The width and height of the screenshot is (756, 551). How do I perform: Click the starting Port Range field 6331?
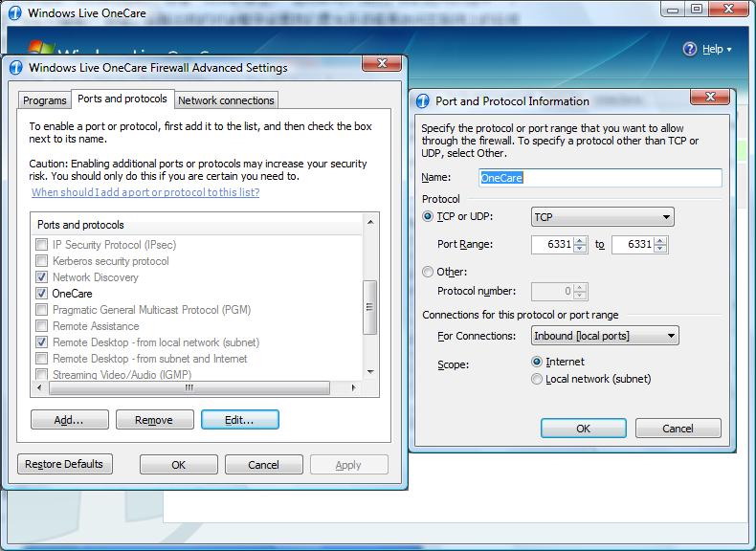point(553,244)
